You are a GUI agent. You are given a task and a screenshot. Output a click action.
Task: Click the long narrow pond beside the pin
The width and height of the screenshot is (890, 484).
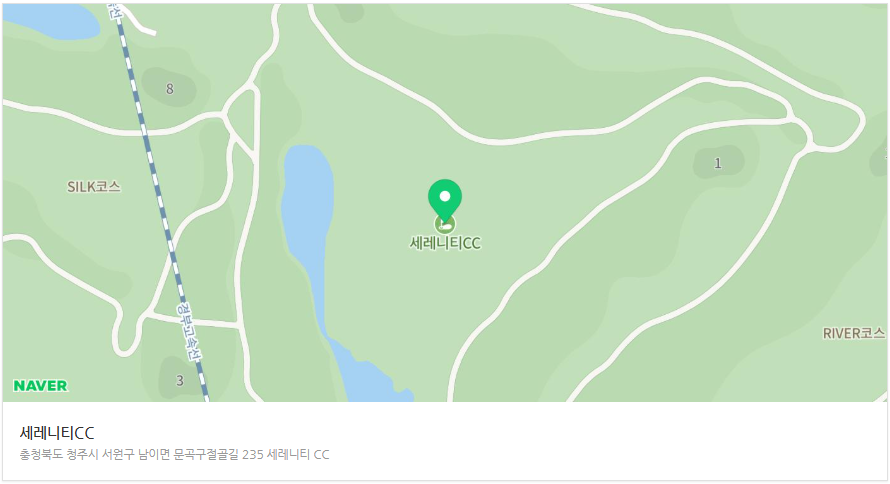pos(307,227)
